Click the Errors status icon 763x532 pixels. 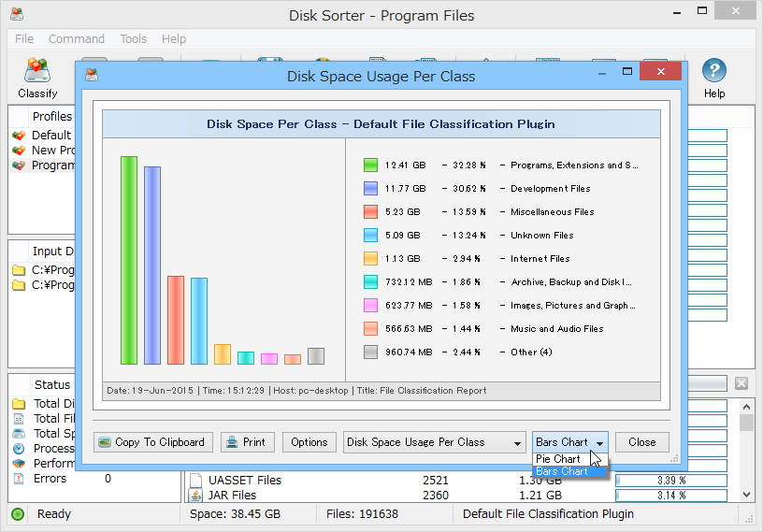tap(19, 479)
